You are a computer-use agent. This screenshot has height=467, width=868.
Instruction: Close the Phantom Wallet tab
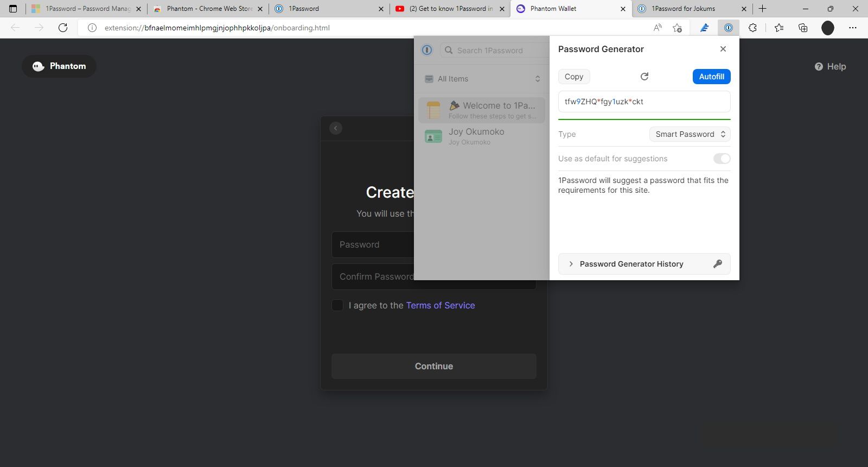click(623, 9)
